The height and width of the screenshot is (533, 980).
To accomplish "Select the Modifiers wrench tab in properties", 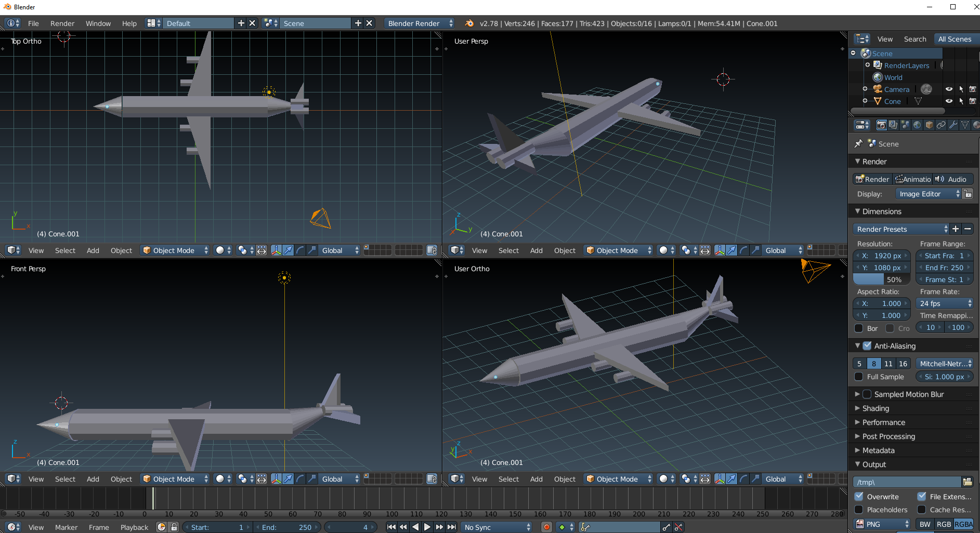I will (953, 125).
